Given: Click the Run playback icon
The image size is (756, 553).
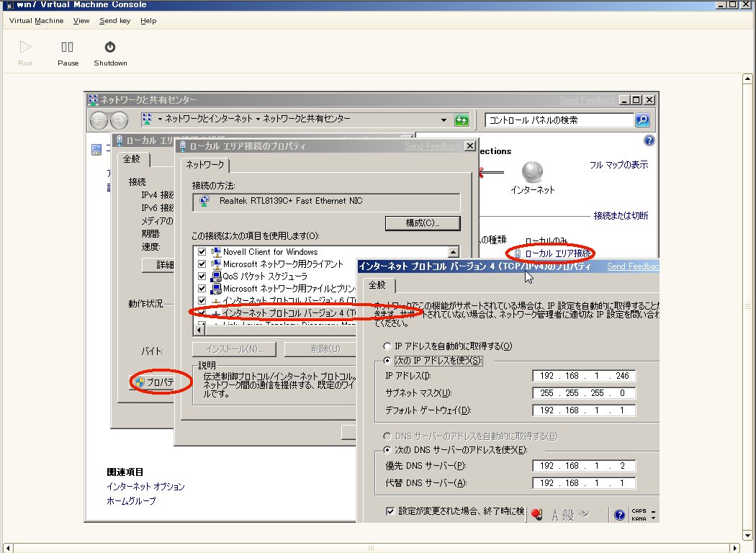Looking at the screenshot, I should [x=25, y=47].
